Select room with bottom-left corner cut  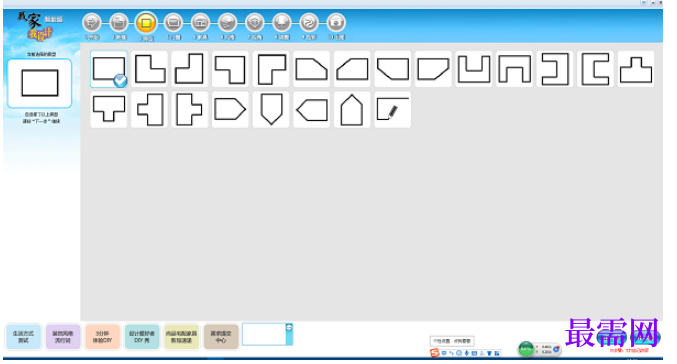393,69
